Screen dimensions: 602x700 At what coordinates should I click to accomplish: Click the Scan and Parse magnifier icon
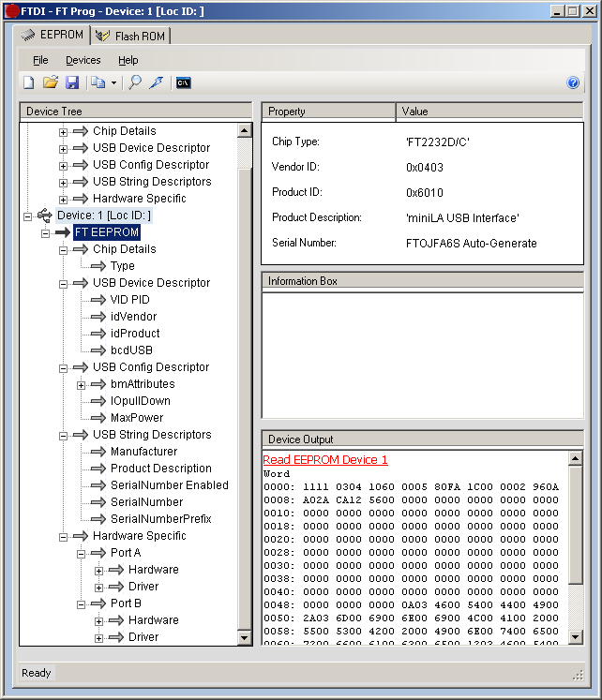point(135,82)
